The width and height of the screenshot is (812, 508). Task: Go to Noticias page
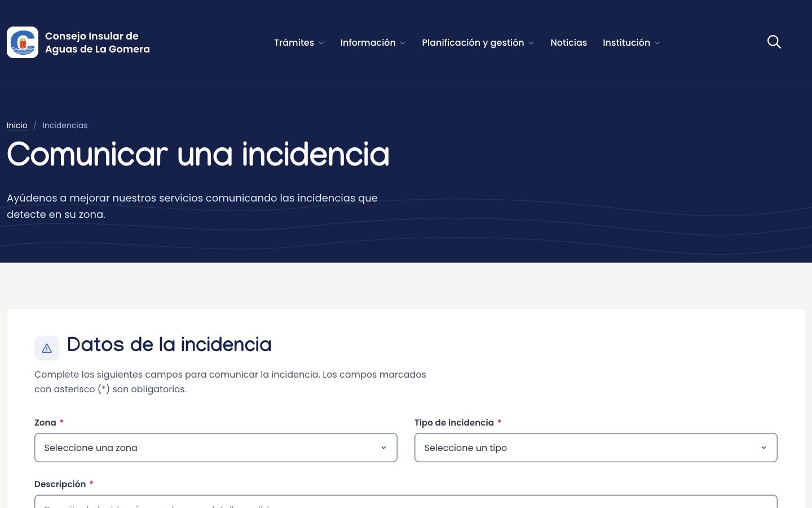pyautogui.click(x=568, y=42)
